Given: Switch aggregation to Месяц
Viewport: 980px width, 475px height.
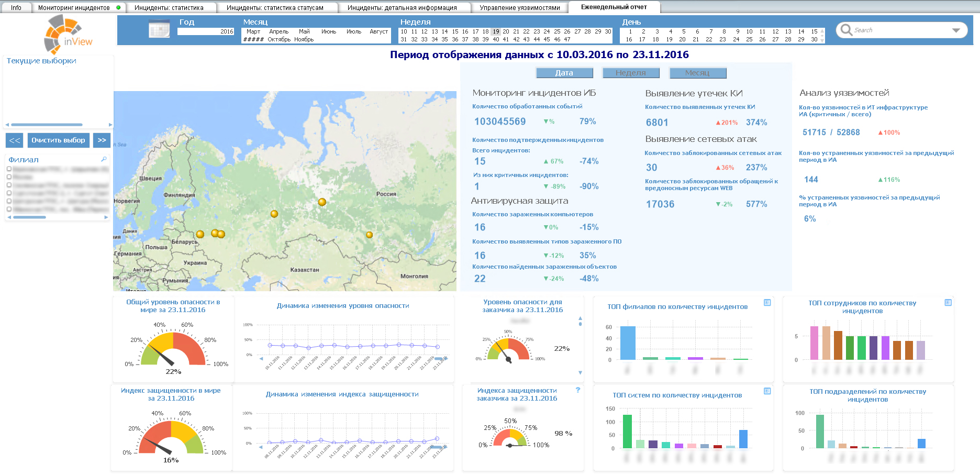Looking at the screenshot, I should 697,73.
